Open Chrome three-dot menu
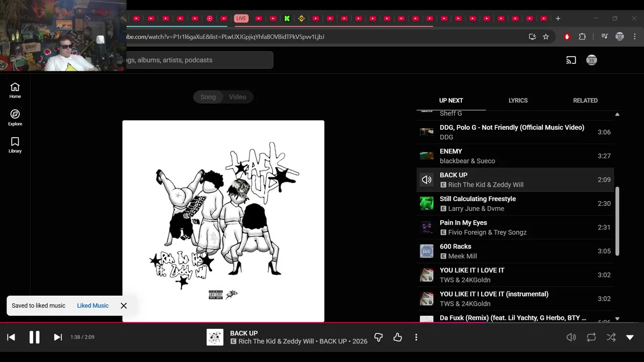This screenshot has height=362, width=644. [x=635, y=37]
